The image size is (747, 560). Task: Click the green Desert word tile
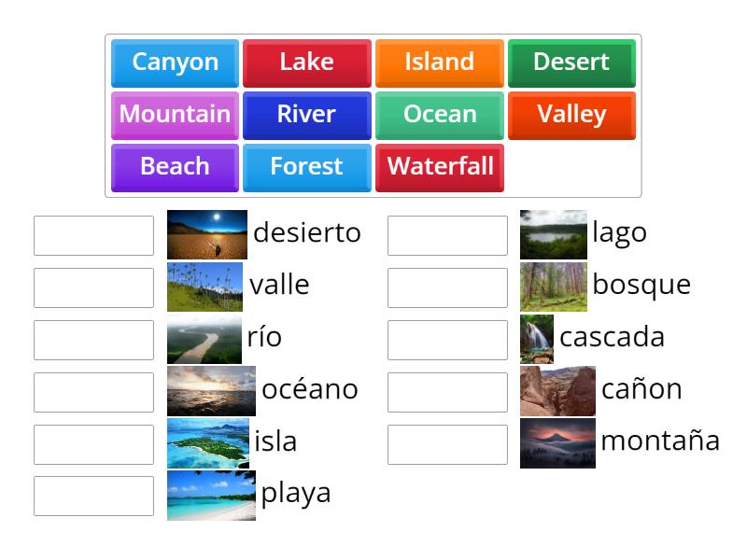pos(571,63)
